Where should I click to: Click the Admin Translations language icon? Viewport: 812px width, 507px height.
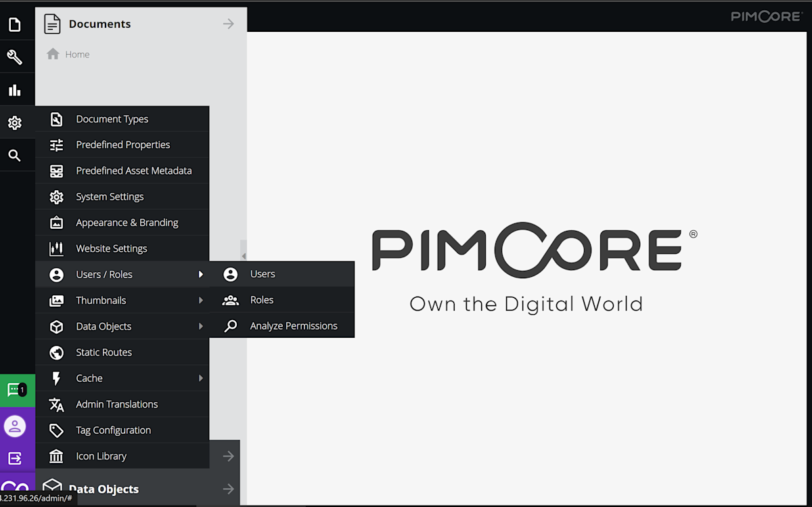click(57, 404)
